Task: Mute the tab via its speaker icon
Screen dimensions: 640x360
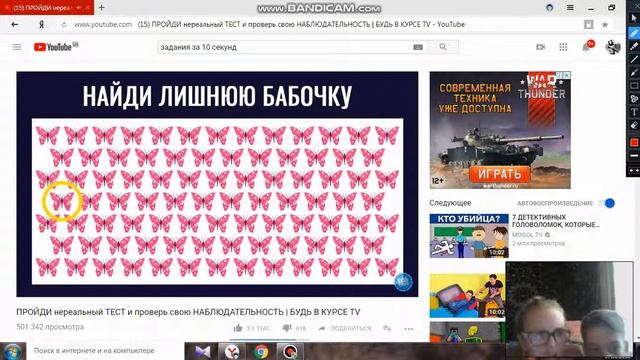Action: [79, 7]
